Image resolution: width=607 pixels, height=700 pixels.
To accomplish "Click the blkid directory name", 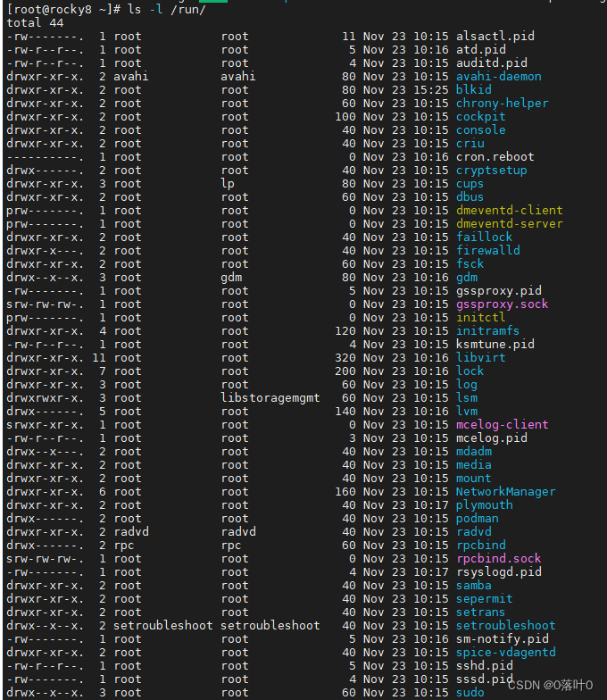I will click(473, 89).
